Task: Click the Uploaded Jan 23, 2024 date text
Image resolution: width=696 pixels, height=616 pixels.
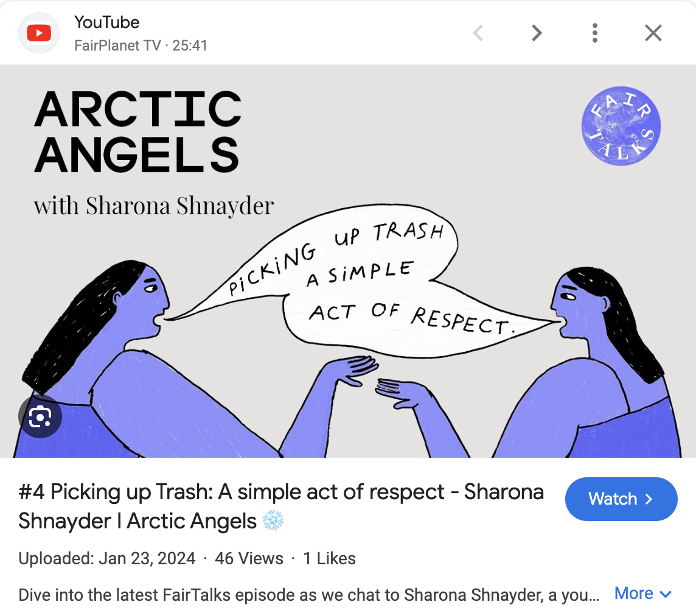Action: (107, 558)
